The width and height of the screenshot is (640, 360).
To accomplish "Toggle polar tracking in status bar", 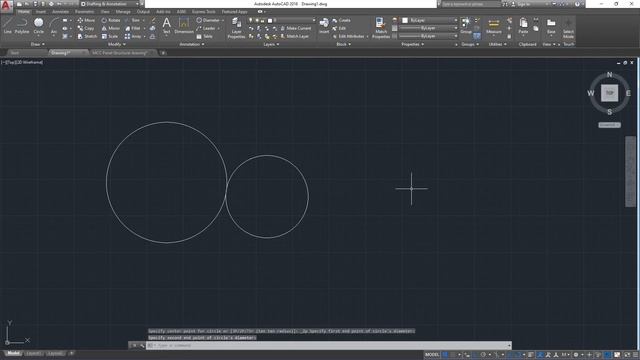I will pos(483,355).
